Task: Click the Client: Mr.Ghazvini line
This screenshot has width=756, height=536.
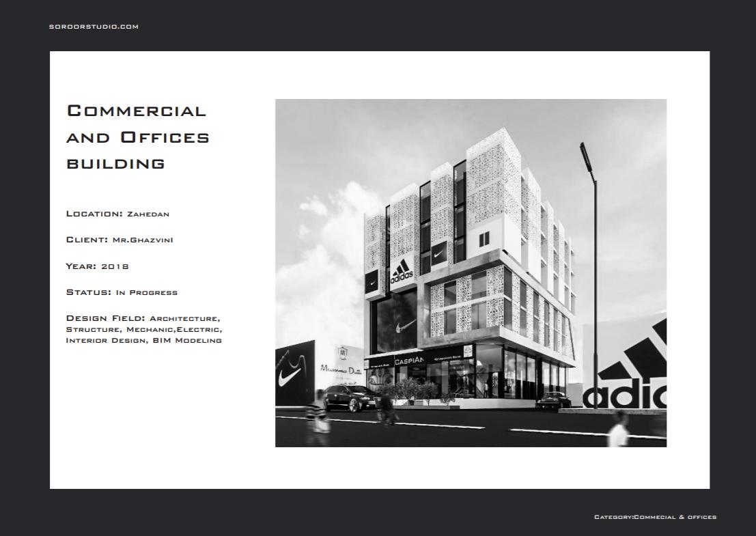Action: (x=120, y=240)
